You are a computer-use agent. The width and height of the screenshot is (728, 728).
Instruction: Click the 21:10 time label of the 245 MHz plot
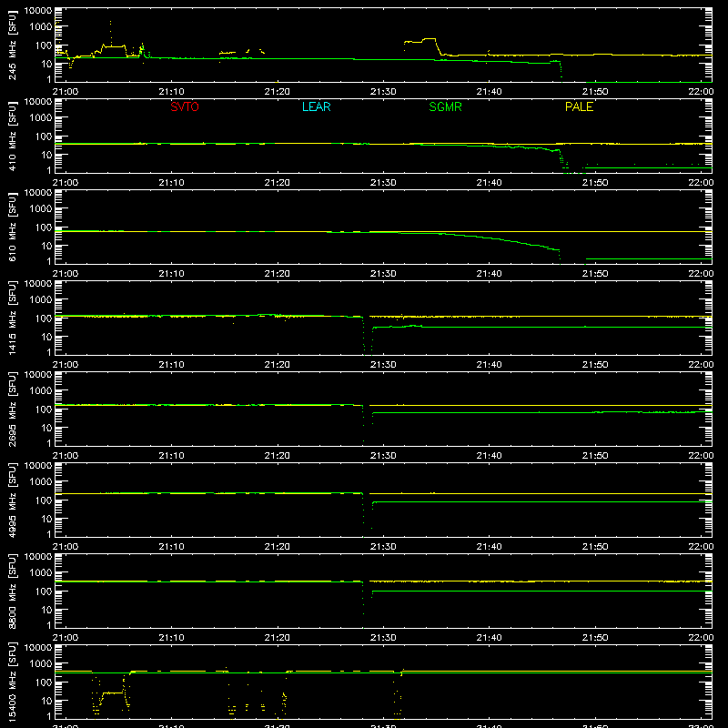coord(171,92)
